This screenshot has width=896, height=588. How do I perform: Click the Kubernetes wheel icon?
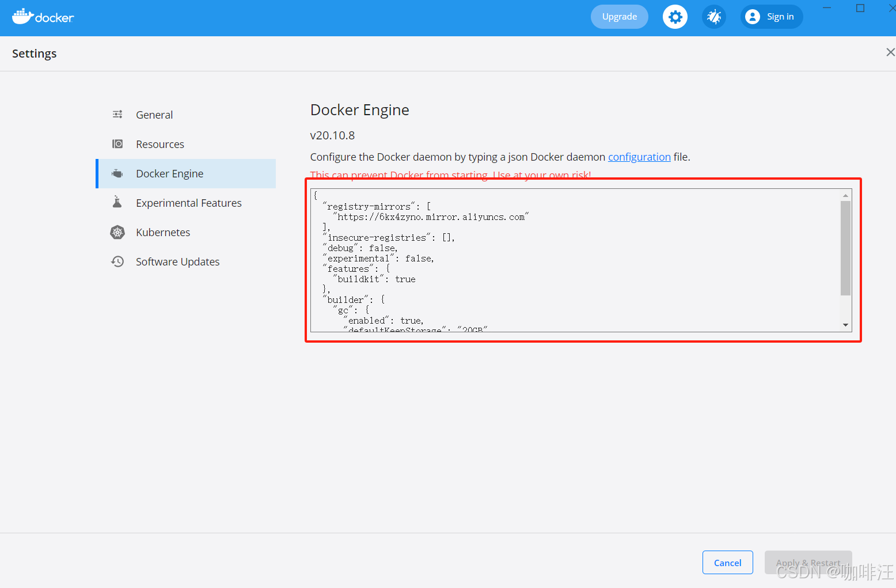click(x=117, y=232)
